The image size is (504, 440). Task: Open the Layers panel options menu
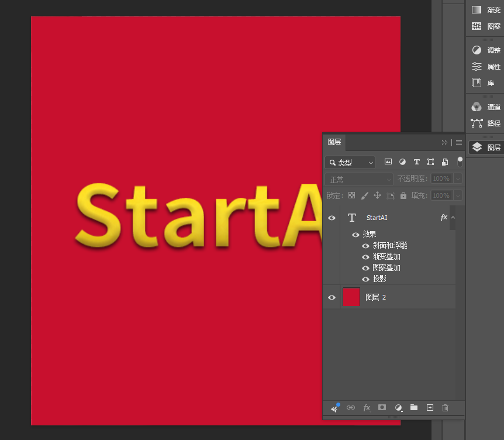[x=459, y=143]
